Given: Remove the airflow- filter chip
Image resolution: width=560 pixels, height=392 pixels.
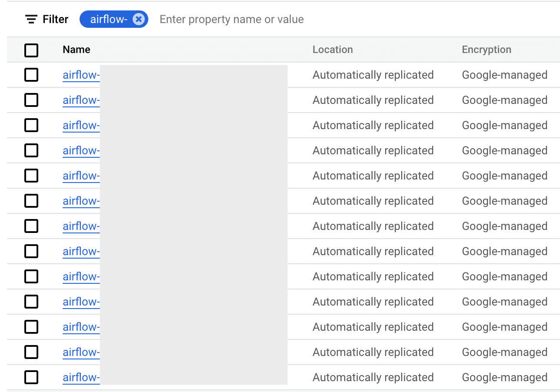Looking at the screenshot, I should pos(138,19).
